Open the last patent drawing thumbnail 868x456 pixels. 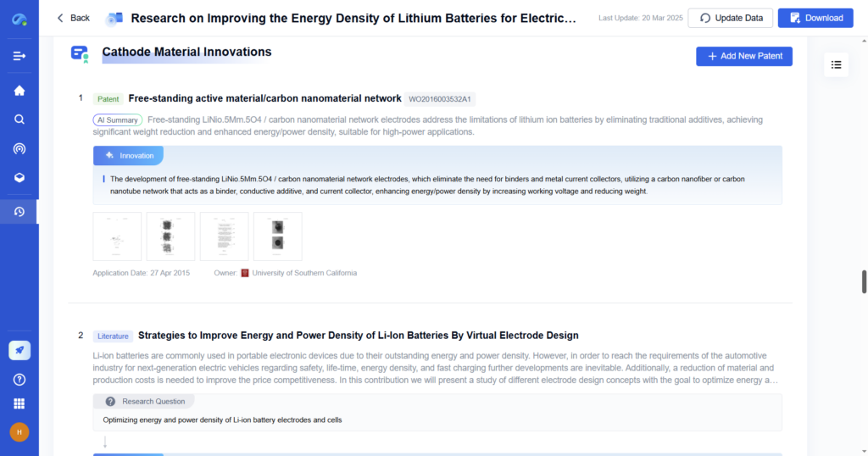(277, 236)
